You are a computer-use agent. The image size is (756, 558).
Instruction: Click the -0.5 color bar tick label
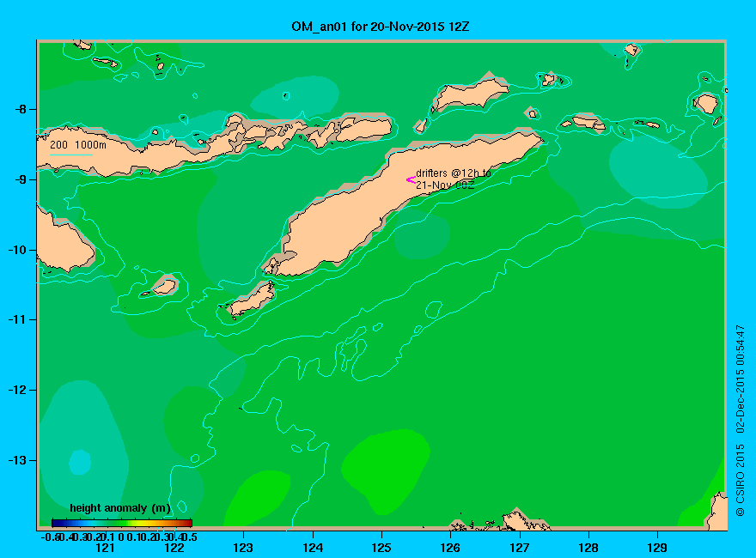50,537
